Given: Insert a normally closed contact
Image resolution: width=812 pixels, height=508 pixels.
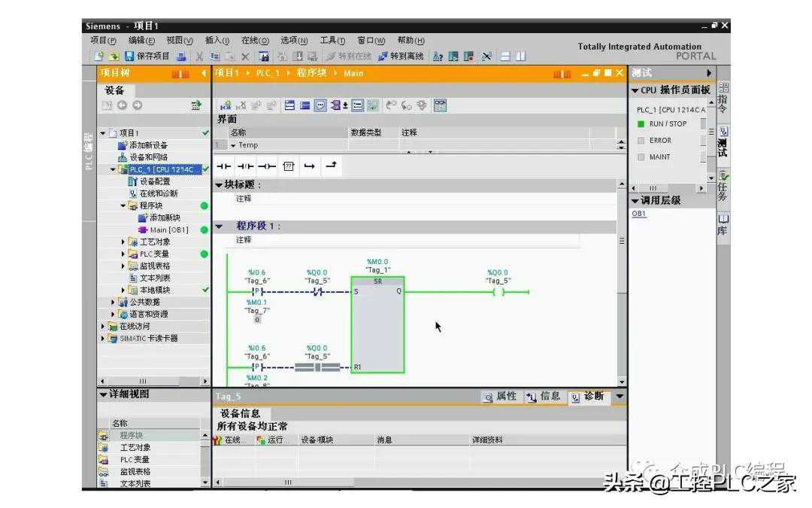Looking at the screenshot, I should click(246, 166).
